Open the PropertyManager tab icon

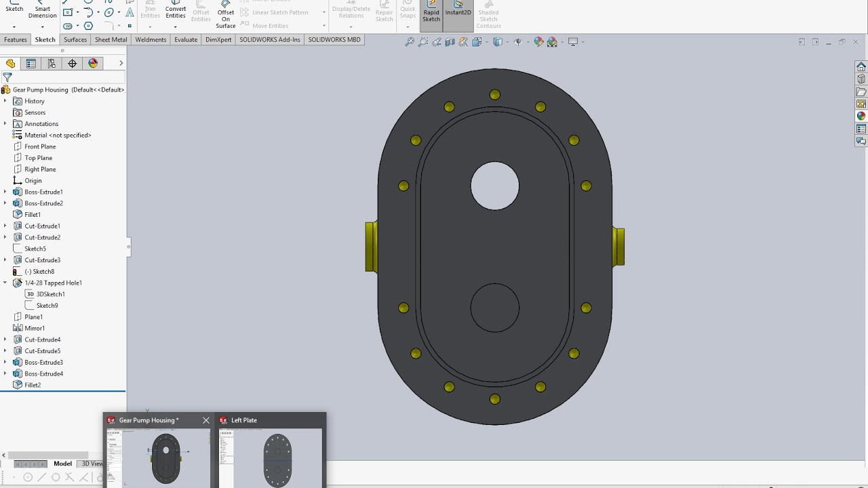click(31, 63)
